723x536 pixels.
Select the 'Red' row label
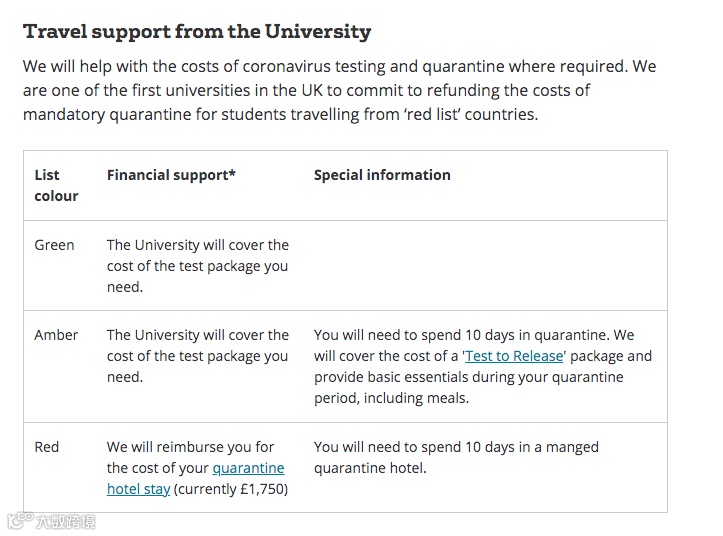click(x=47, y=447)
